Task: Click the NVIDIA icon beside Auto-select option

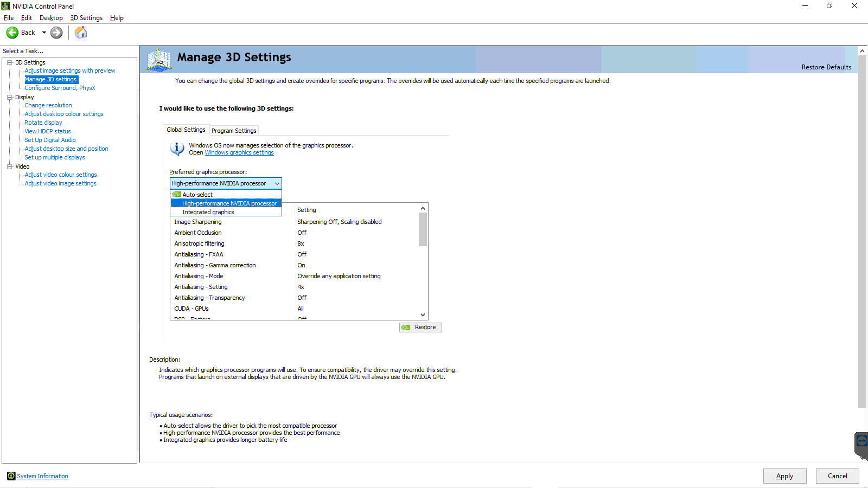Action: 176,194
